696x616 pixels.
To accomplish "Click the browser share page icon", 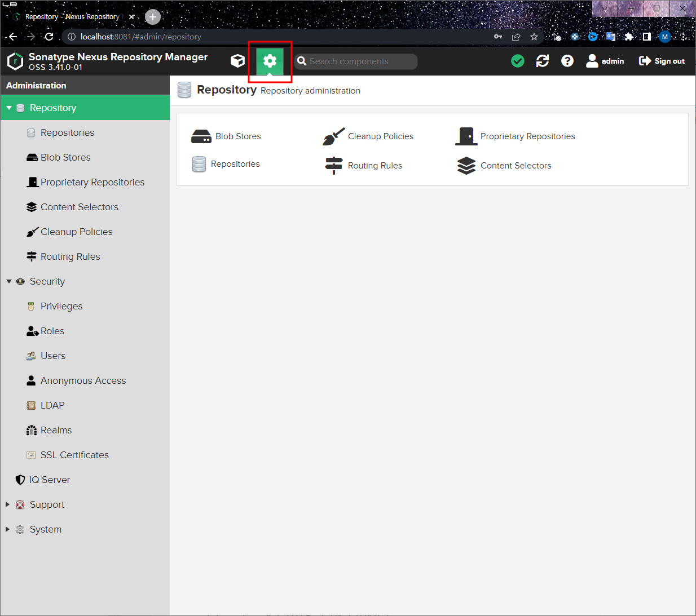I will tap(516, 37).
